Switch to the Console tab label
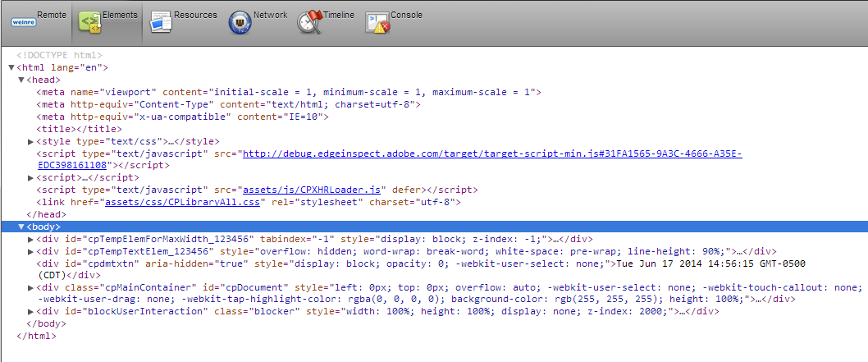868x362 pixels. (406, 16)
